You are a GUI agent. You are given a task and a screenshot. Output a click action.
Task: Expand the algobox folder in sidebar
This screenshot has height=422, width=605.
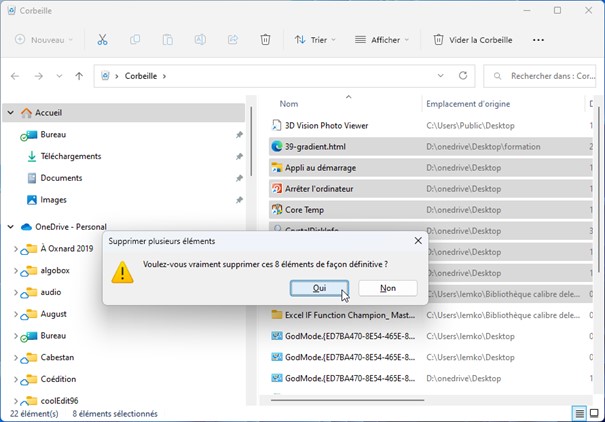click(16, 270)
